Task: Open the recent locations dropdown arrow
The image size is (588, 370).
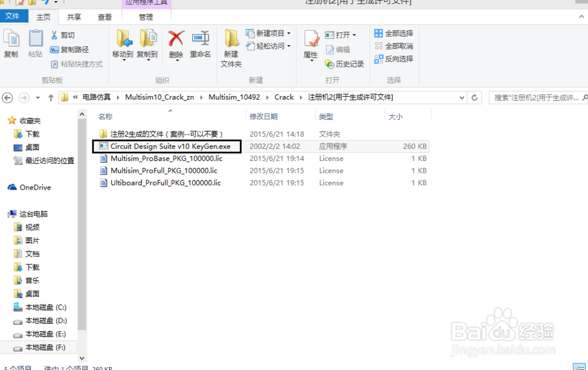Action: [38, 97]
